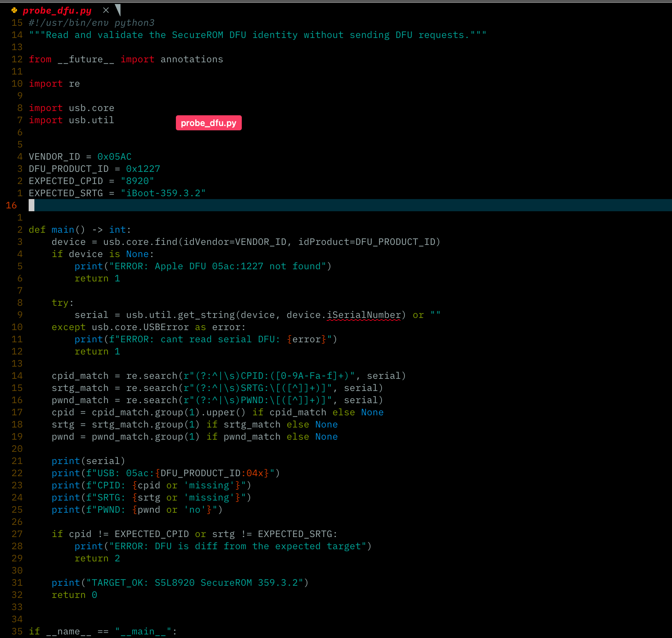Viewport: 672px width, 638px height.
Task: Click the underlined iSerialNumber attribute
Action: (x=364, y=315)
